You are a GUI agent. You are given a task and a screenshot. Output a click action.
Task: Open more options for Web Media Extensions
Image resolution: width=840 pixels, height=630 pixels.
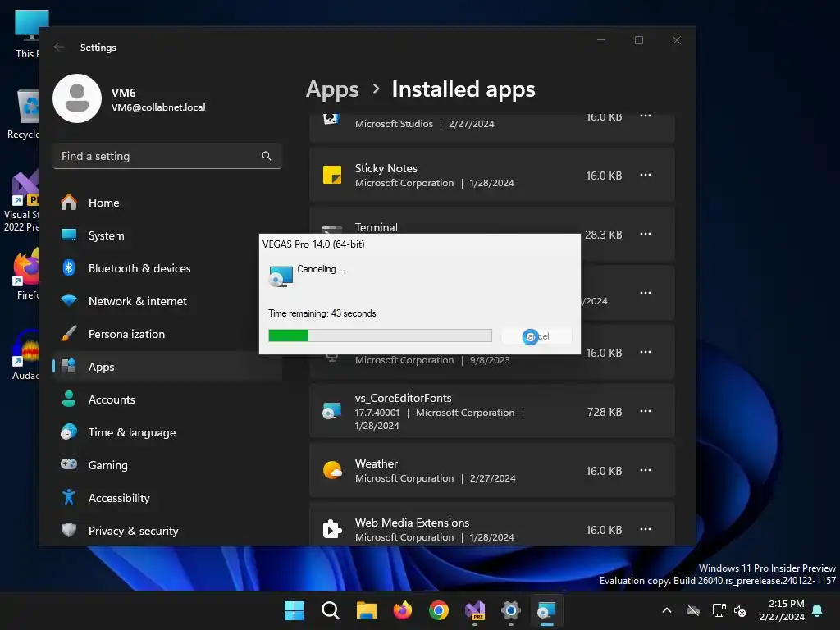(x=646, y=529)
